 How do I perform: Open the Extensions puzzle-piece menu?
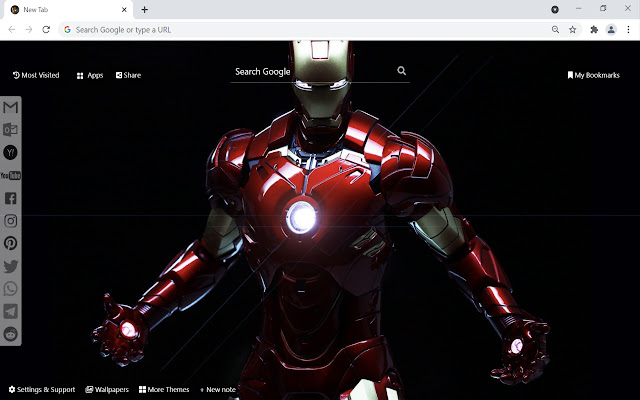coord(594,29)
